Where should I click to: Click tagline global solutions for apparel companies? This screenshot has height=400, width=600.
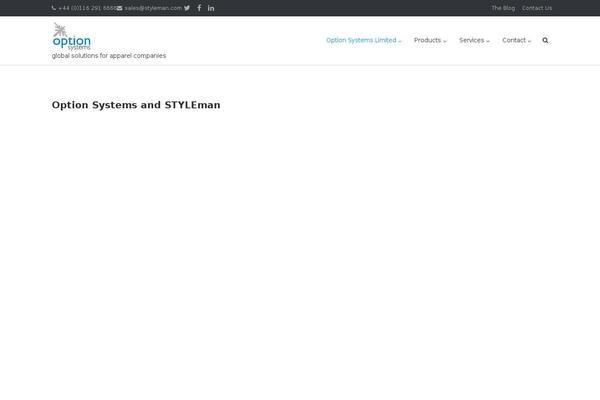tap(109, 56)
